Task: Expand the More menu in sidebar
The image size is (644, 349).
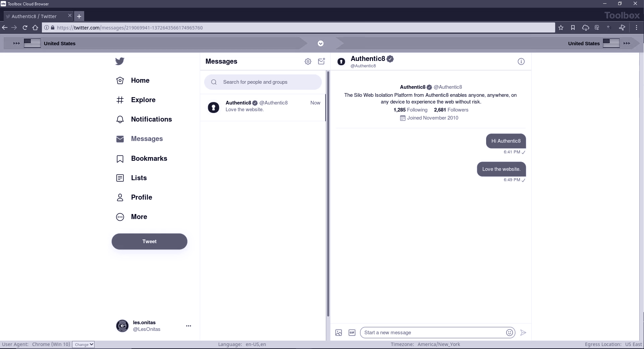Action: 132,217
